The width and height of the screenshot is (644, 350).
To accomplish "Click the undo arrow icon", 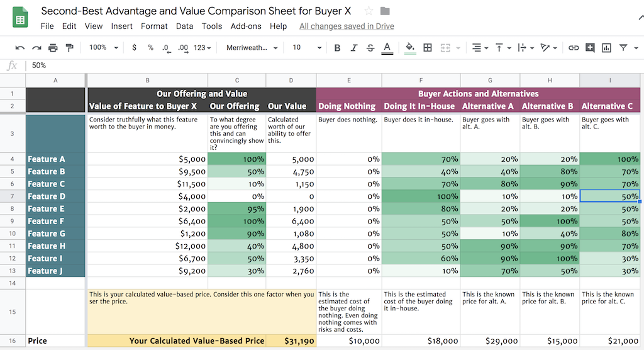I will pyautogui.click(x=19, y=48).
